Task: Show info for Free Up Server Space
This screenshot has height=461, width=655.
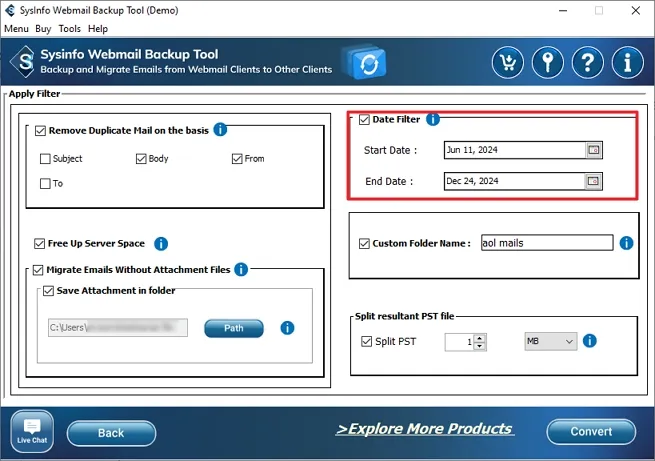Action: click(161, 243)
